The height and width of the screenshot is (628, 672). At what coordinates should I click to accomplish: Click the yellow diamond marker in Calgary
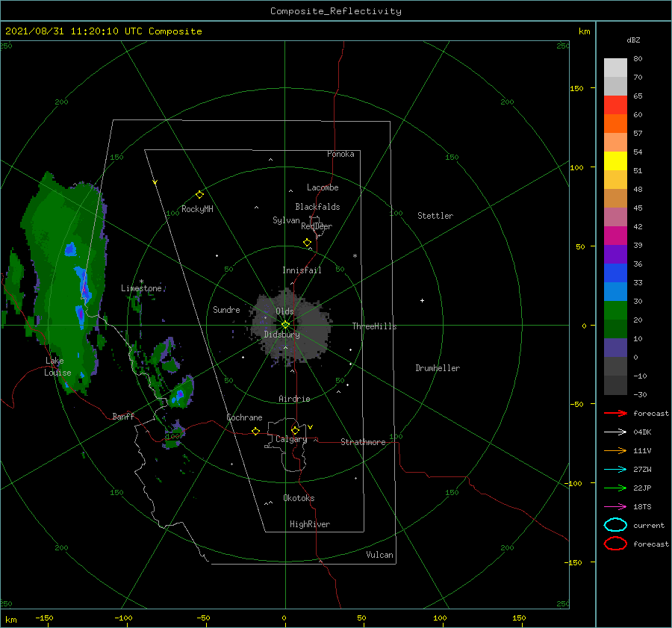click(295, 430)
